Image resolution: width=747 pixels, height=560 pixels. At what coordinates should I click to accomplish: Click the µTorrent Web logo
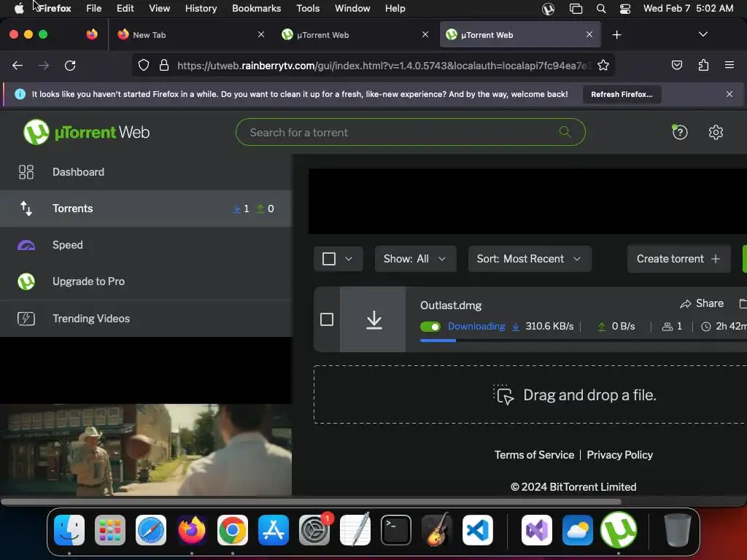point(87,132)
